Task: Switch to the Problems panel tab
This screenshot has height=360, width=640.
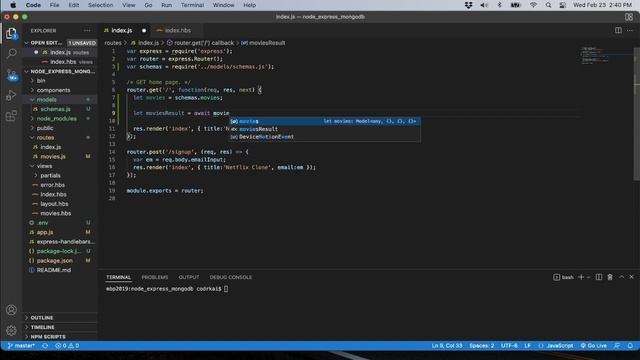Action: 155,277
